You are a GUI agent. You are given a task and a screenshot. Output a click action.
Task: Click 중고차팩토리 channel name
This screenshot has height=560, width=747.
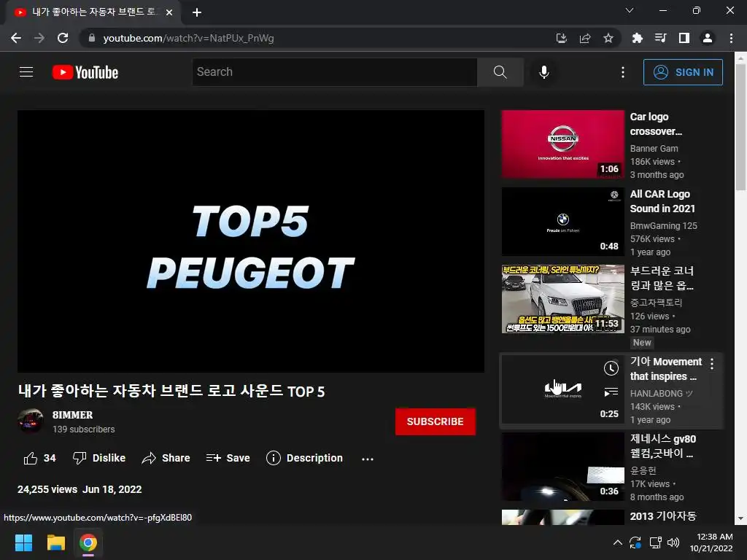coord(656,303)
